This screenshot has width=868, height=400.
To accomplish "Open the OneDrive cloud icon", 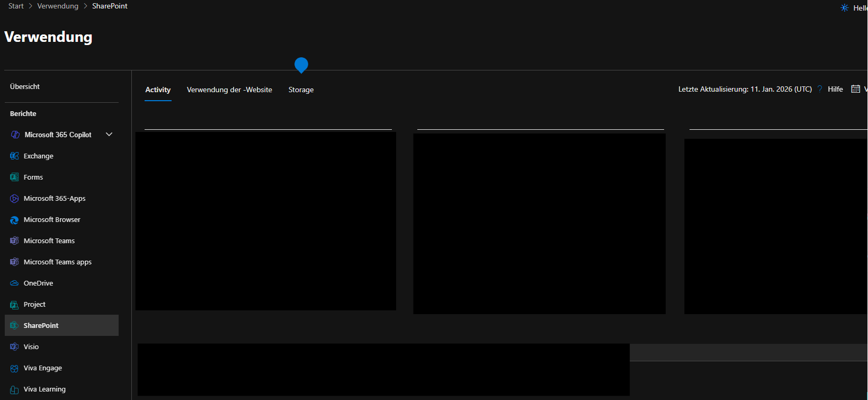I will tap(14, 283).
